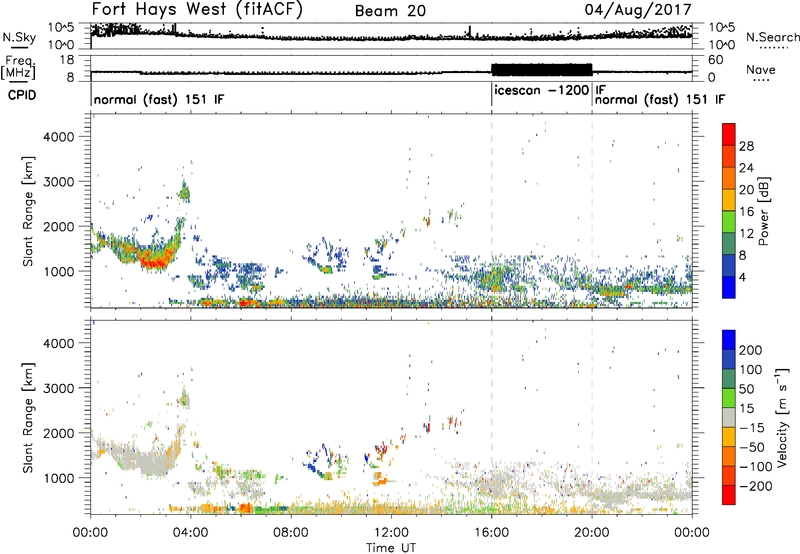
Task: Click the 'Nave' legend label
Action: [760, 70]
